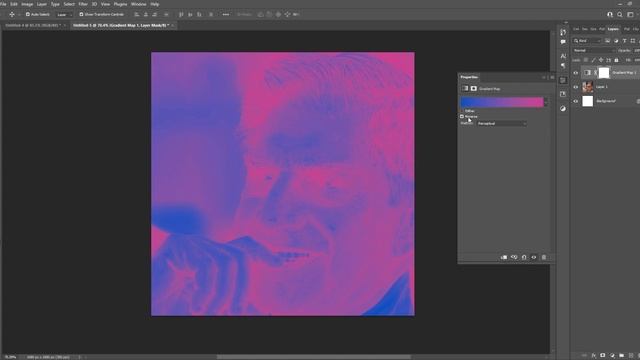The height and width of the screenshot is (360, 640).
Task: Add layer mask icon at Layers bottom
Action: click(602, 356)
